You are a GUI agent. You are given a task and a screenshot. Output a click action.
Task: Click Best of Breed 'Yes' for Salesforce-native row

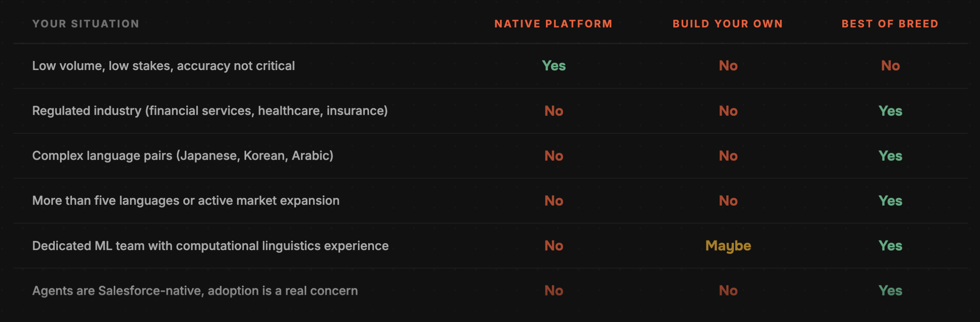(890, 291)
